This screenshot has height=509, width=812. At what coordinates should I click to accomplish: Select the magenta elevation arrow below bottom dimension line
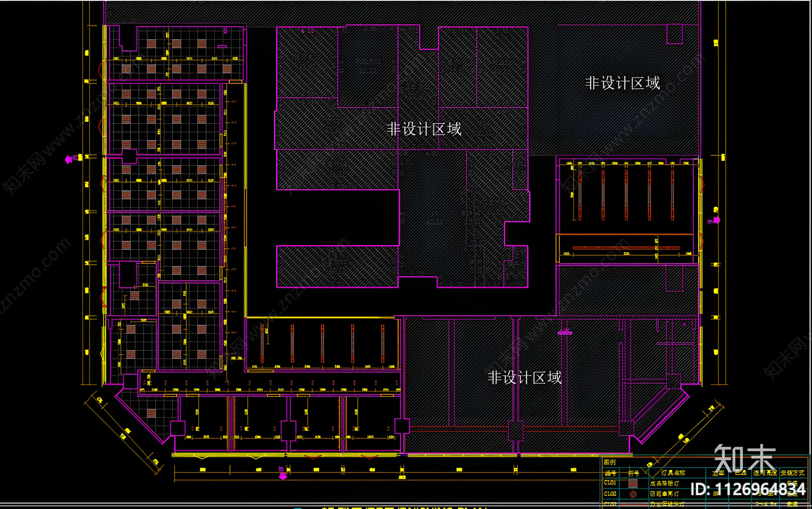[x=283, y=476]
